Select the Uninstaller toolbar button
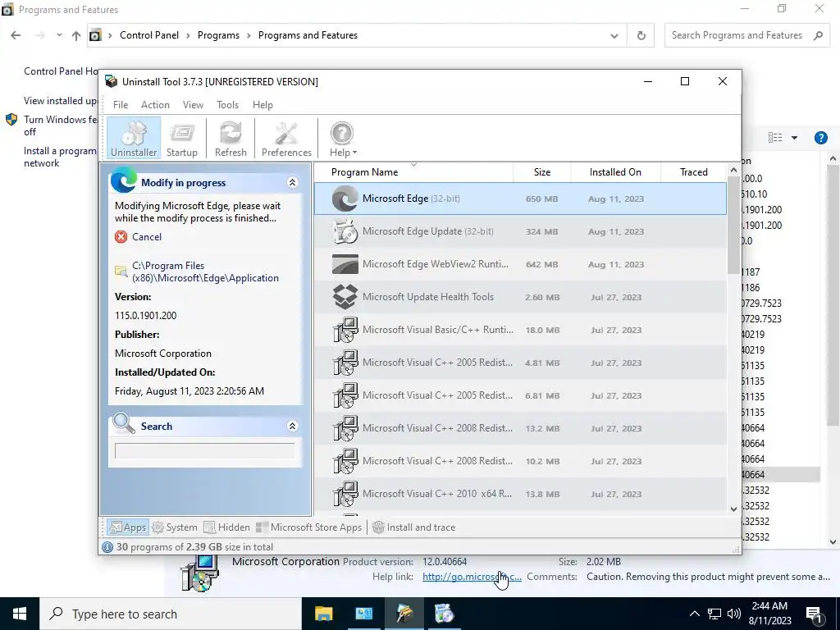The image size is (840, 630). (x=134, y=138)
